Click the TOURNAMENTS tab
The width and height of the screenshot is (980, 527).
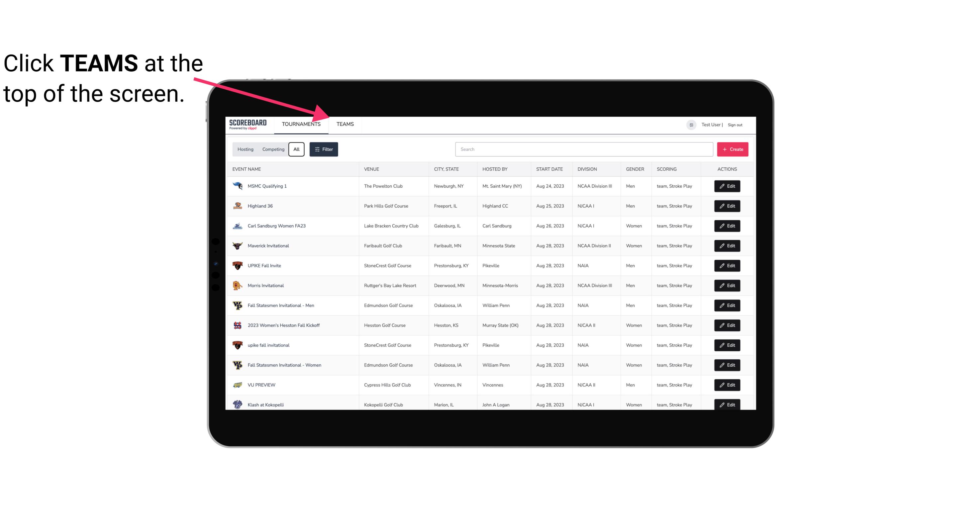pyautogui.click(x=301, y=124)
